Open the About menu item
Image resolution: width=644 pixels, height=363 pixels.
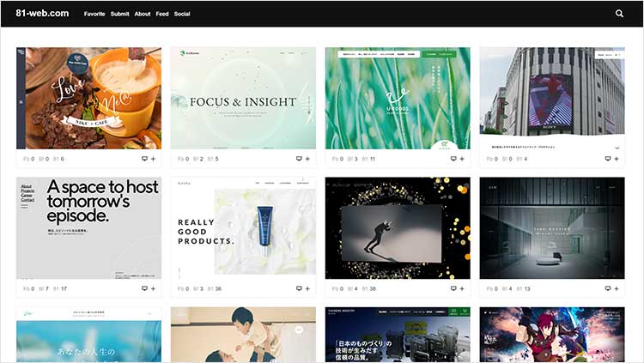[142, 14]
